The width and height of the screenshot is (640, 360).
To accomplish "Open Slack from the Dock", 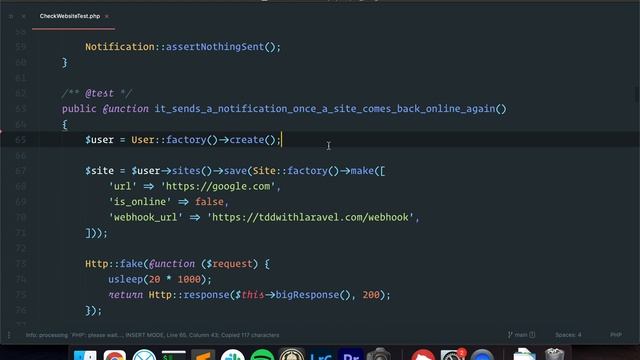I will point(233,355).
